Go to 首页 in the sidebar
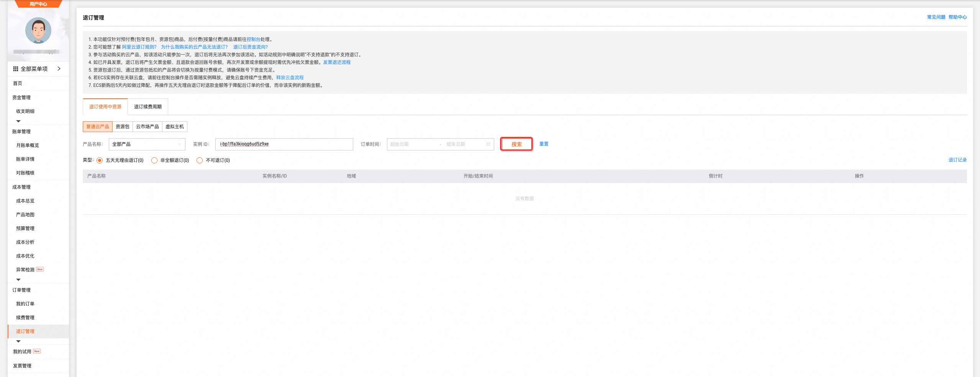Viewport: 980px width, 377px height. 18,83
